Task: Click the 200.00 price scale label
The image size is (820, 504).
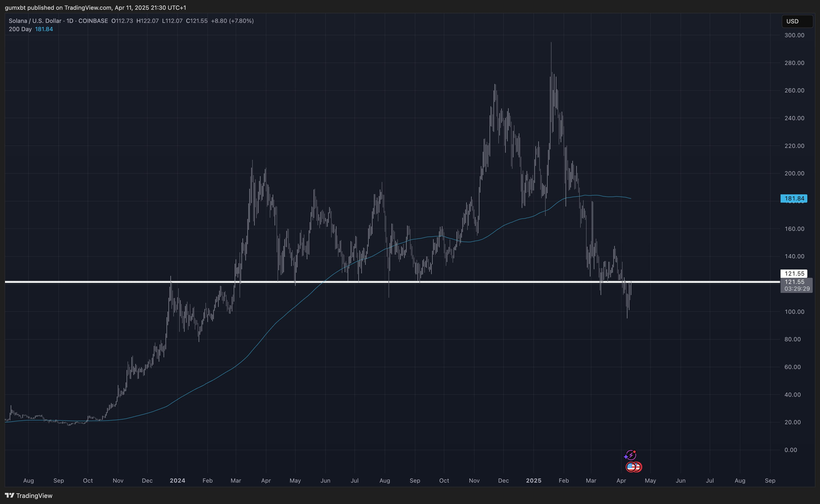Action: 794,173
